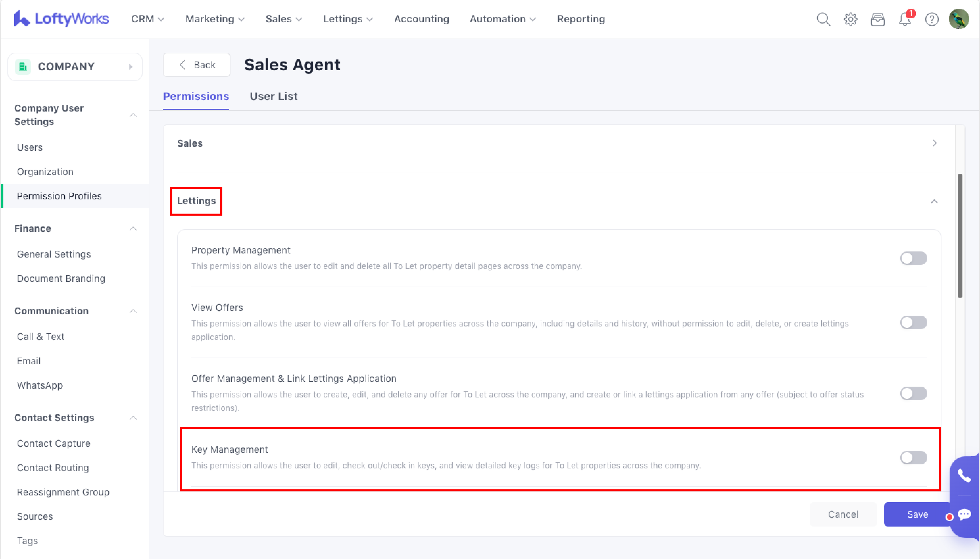Click the Save button

point(917,514)
